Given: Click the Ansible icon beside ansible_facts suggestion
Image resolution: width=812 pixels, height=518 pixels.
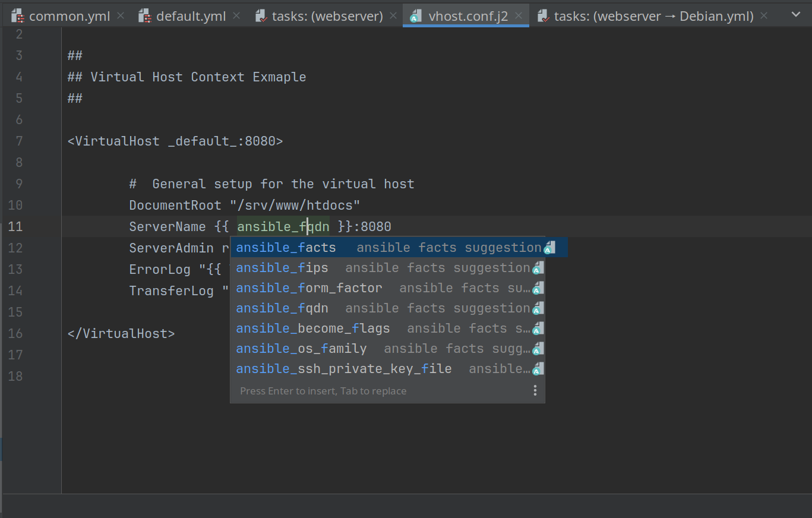Looking at the screenshot, I should [549, 248].
